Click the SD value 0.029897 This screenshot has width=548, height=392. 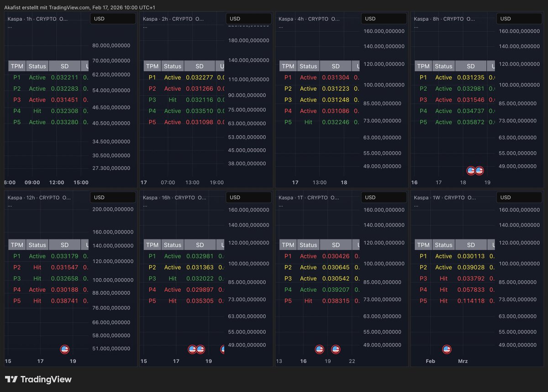click(200, 290)
